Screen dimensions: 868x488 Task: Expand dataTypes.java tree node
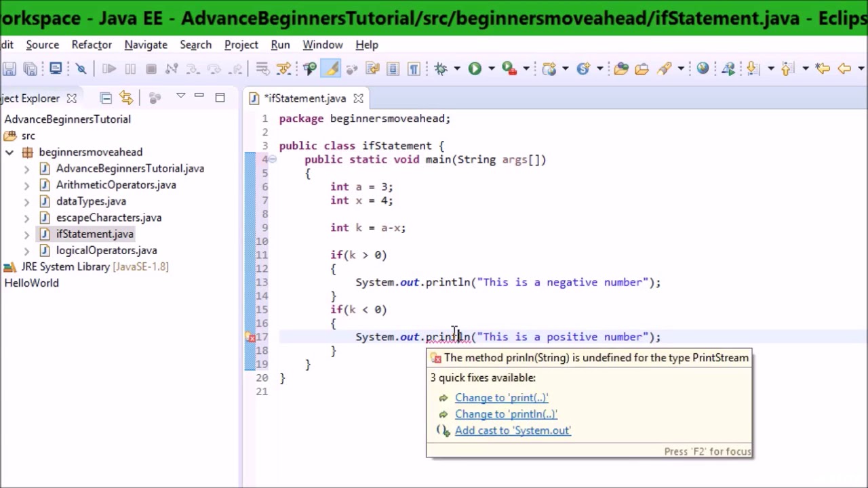pos(26,201)
